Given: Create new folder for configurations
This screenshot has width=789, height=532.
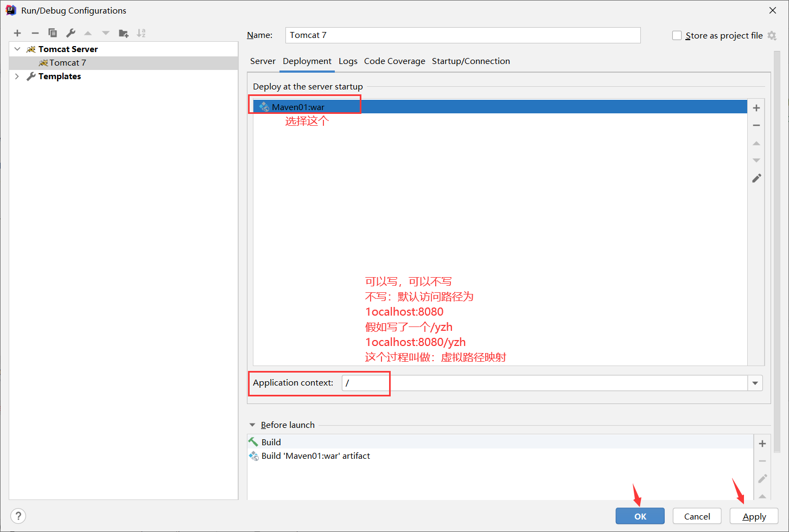Looking at the screenshot, I should tap(124, 33).
